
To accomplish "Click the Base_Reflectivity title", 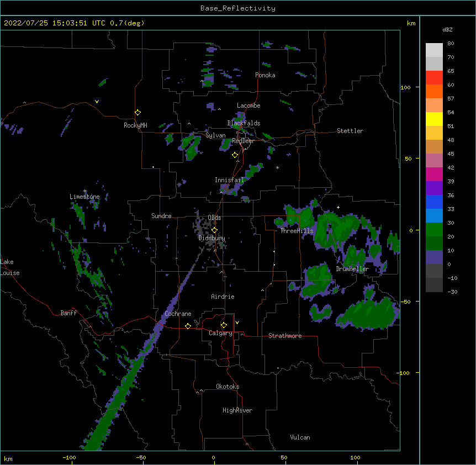I will click(x=238, y=8).
